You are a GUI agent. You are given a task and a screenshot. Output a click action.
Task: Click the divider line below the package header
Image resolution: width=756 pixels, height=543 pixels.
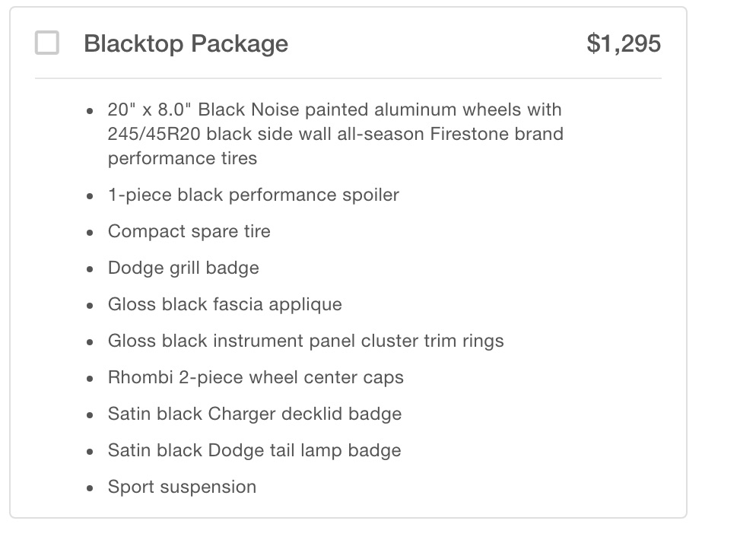coord(348,78)
